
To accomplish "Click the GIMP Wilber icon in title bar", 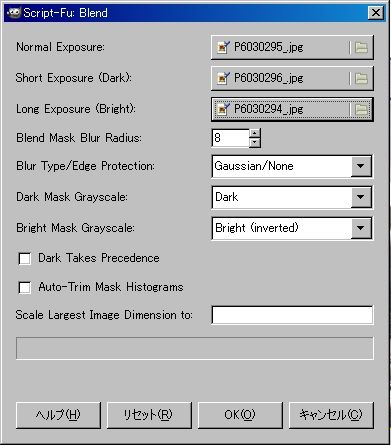I will [x=14, y=13].
